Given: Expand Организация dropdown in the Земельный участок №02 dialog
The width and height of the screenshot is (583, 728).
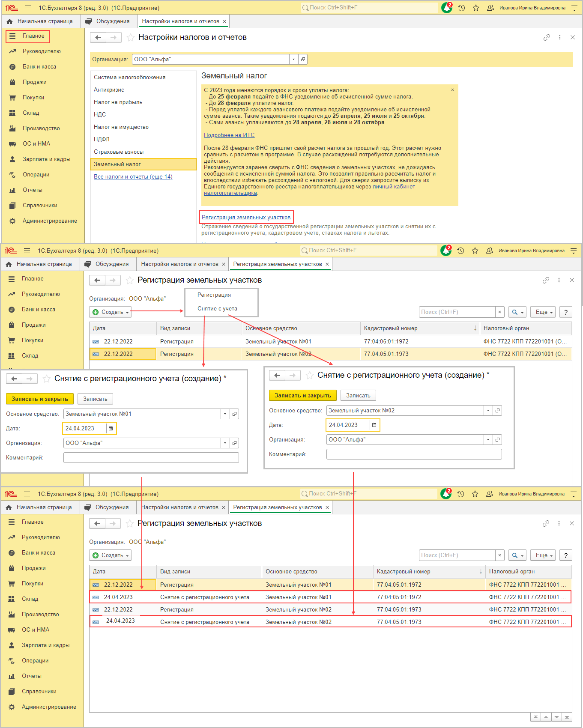Looking at the screenshot, I should (x=488, y=440).
